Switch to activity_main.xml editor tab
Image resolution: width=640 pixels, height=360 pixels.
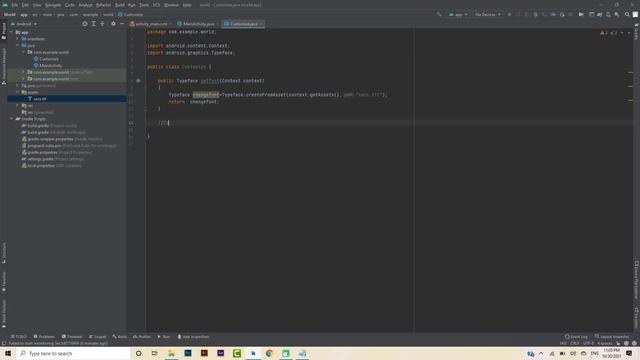pyautogui.click(x=151, y=24)
